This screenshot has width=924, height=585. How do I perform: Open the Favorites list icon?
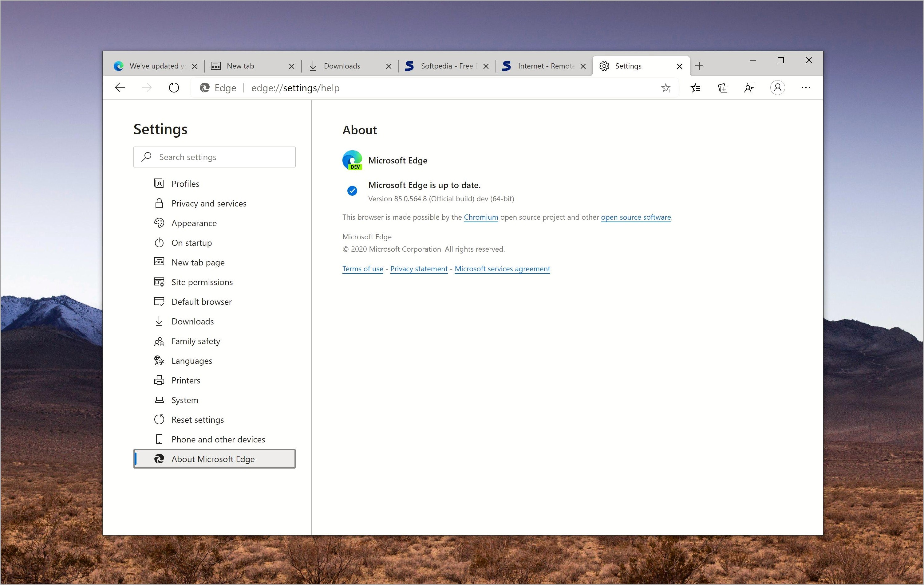click(x=695, y=88)
